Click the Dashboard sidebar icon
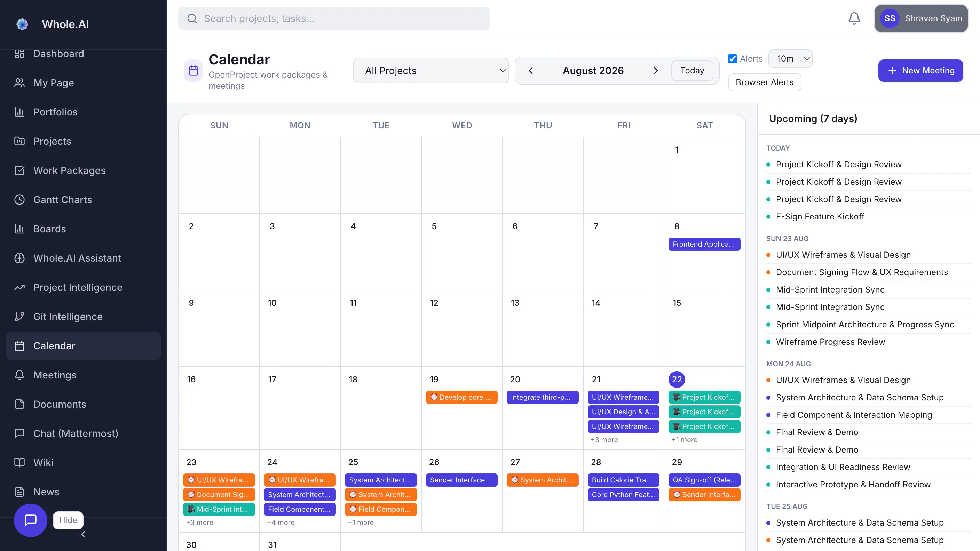The image size is (980, 551). (19, 54)
